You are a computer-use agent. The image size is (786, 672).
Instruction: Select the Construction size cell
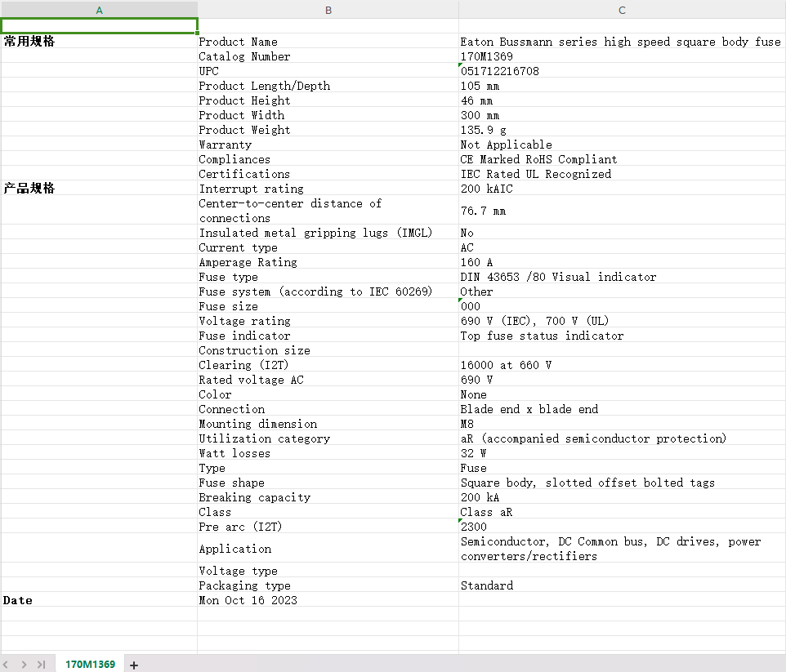328,350
